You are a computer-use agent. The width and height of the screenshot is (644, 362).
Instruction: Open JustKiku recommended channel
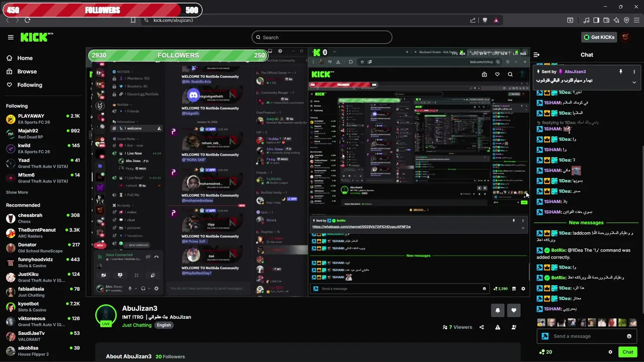[x=43, y=277]
